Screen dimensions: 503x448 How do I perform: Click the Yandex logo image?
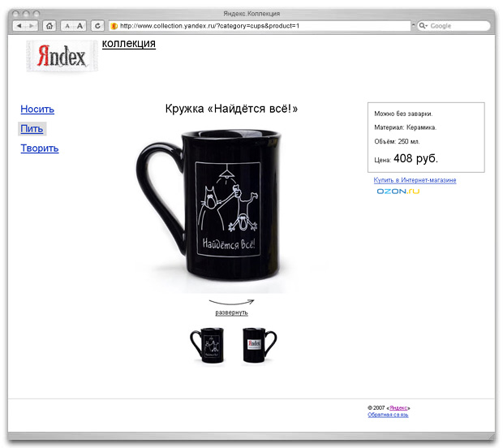click(x=62, y=56)
